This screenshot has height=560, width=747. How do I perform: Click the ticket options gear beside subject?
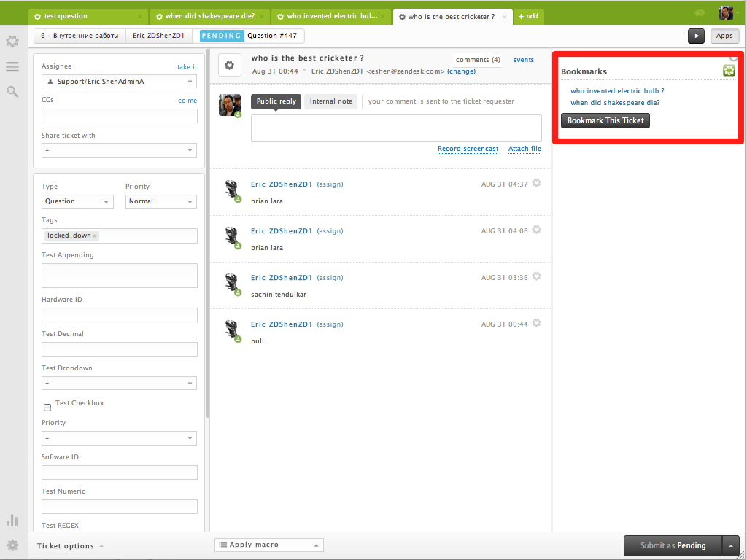[229, 66]
